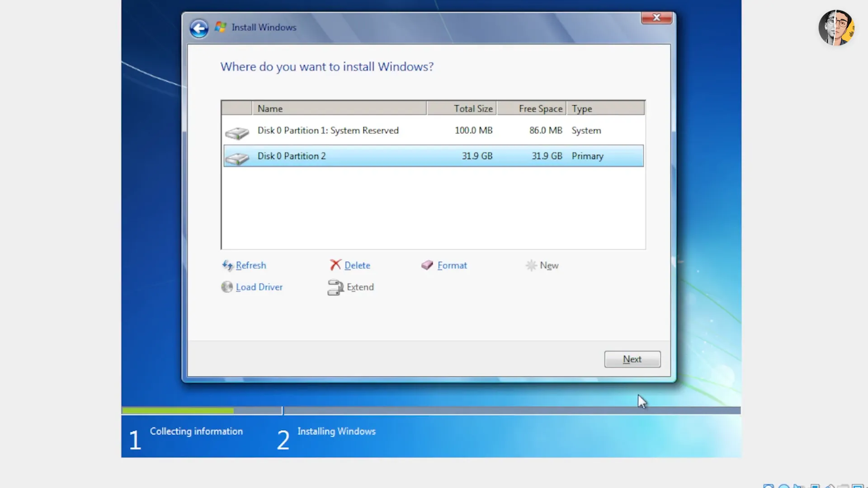The height and width of the screenshot is (488, 868).
Task: Click the pink eraser Format icon
Action: click(x=427, y=265)
